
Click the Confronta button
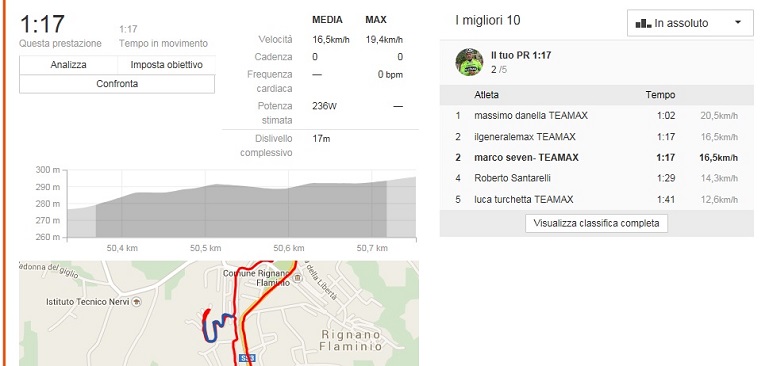pos(117,84)
